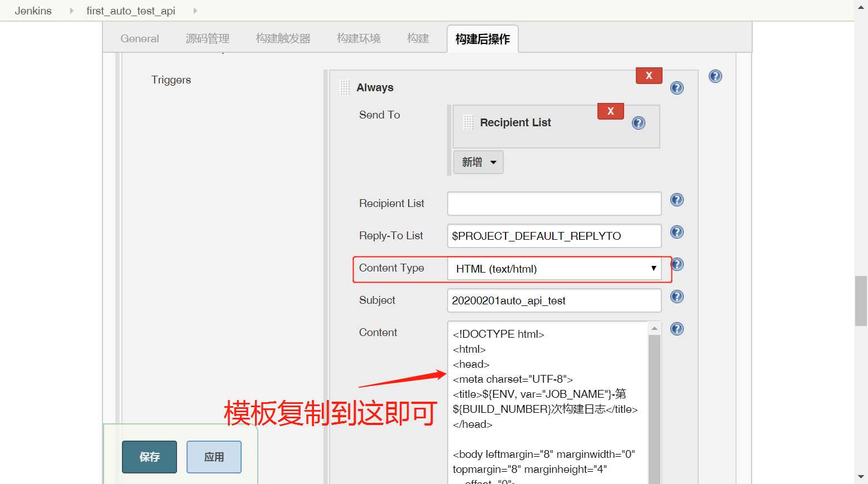Viewport: 868px width, 484px height.
Task: Expand the Jenkins breadcrumb arrow menu
Action: (71, 11)
